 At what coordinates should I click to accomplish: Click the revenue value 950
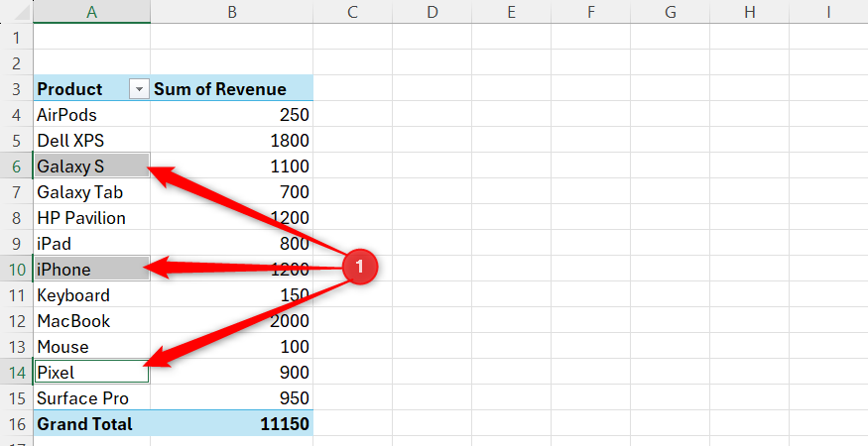tap(231, 397)
